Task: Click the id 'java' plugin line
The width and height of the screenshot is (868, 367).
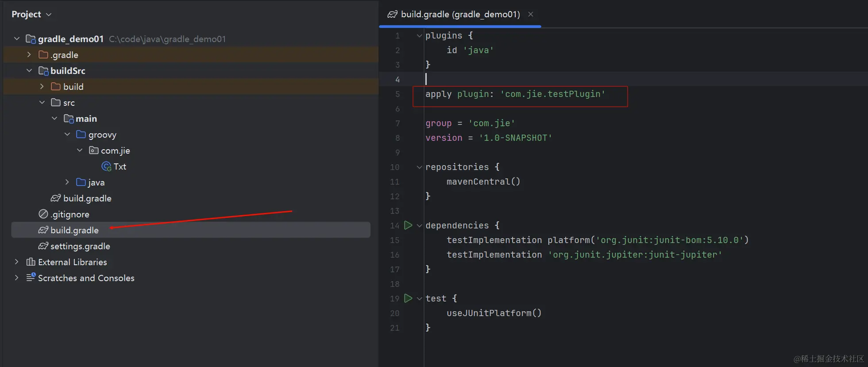Action: tap(470, 50)
